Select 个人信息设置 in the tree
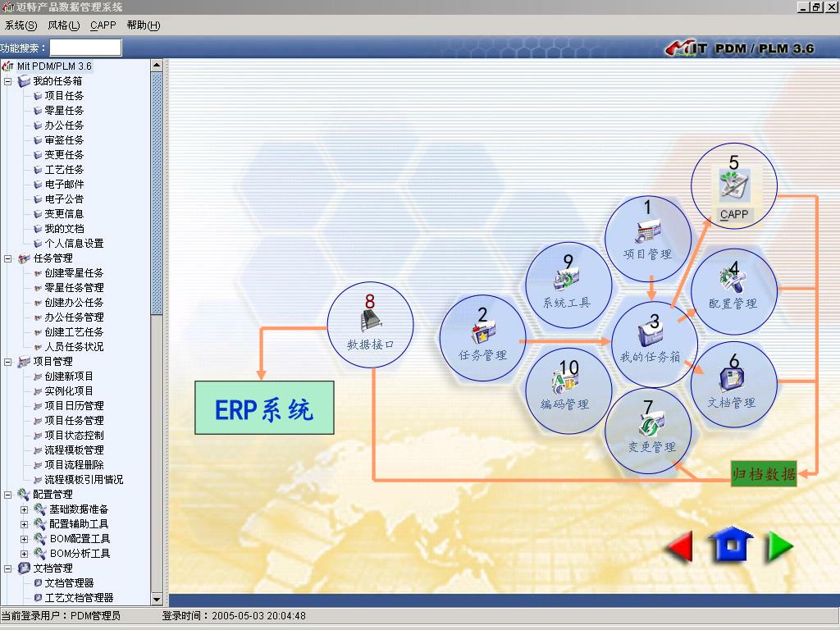 tap(74, 243)
